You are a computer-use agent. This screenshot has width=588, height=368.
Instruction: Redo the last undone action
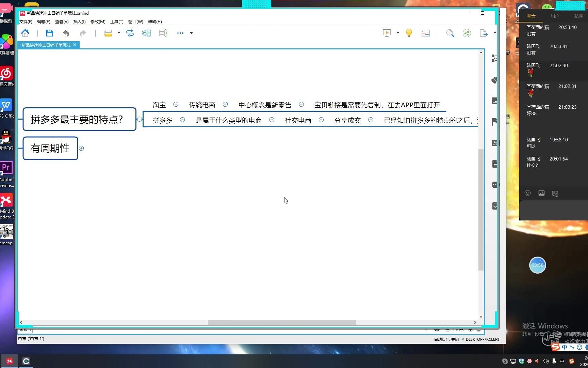[83, 33]
